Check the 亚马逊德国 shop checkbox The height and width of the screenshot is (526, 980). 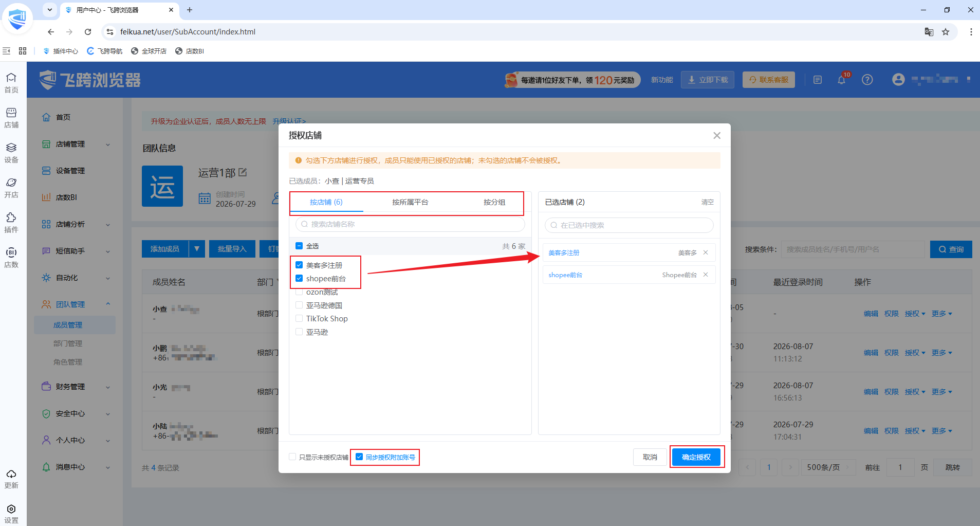299,305
